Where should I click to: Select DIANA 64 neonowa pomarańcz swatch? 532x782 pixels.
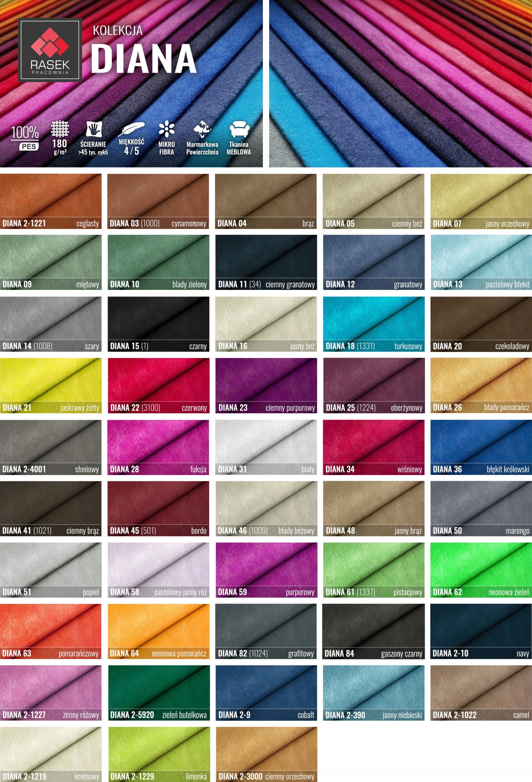tap(158, 631)
